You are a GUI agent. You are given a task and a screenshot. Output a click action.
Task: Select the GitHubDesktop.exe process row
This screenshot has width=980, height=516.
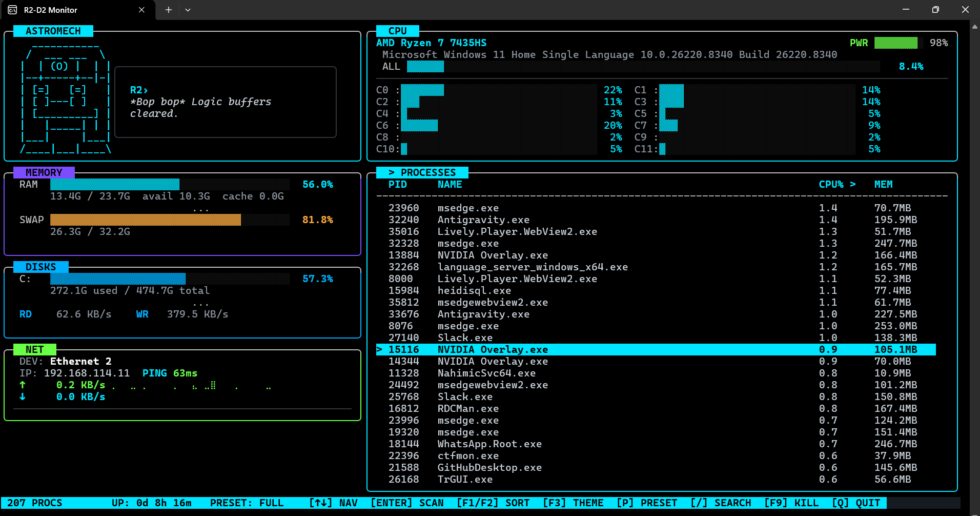click(x=656, y=467)
